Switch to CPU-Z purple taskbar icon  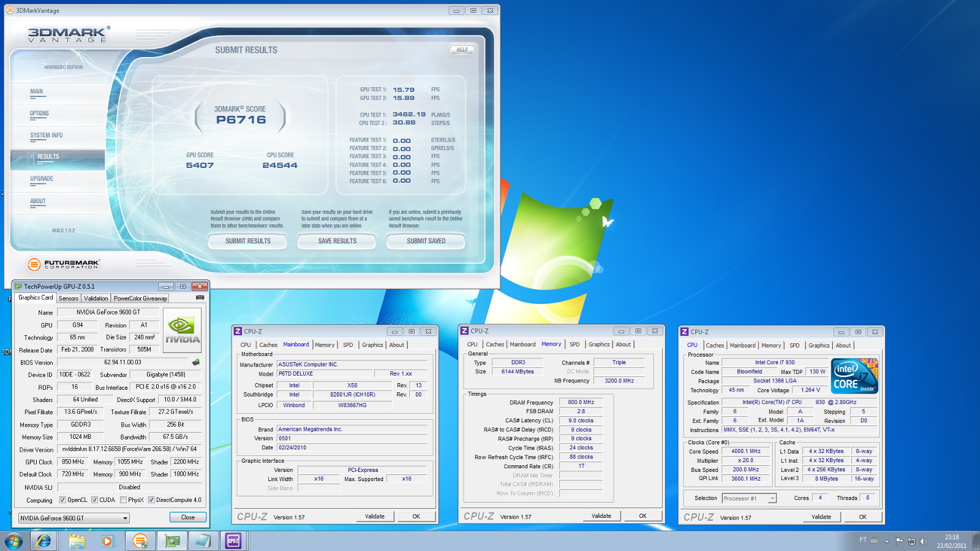coord(233,541)
